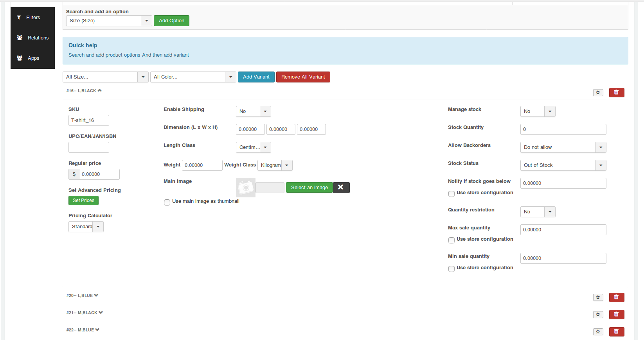This screenshot has height=340, width=644.
Task: Star the L,BLUE variant row
Action: coord(598,297)
